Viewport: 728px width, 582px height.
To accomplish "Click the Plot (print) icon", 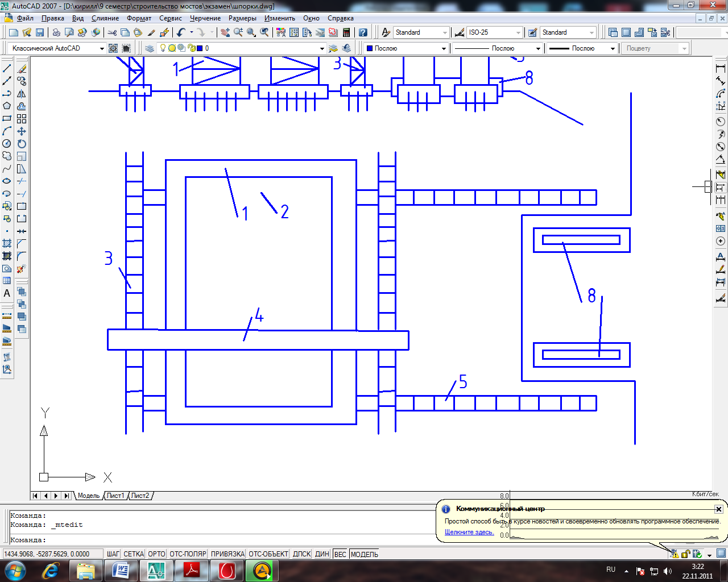I will coord(56,32).
